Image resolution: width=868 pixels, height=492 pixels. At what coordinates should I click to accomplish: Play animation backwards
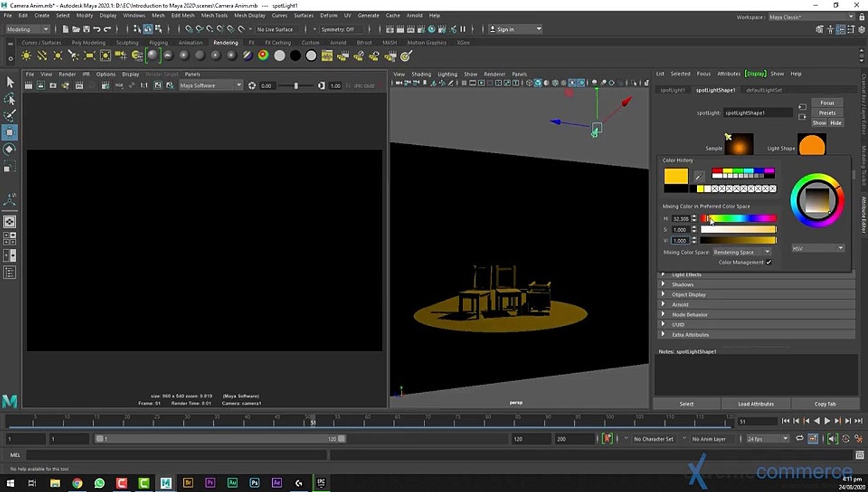click(x=817, y=421)
